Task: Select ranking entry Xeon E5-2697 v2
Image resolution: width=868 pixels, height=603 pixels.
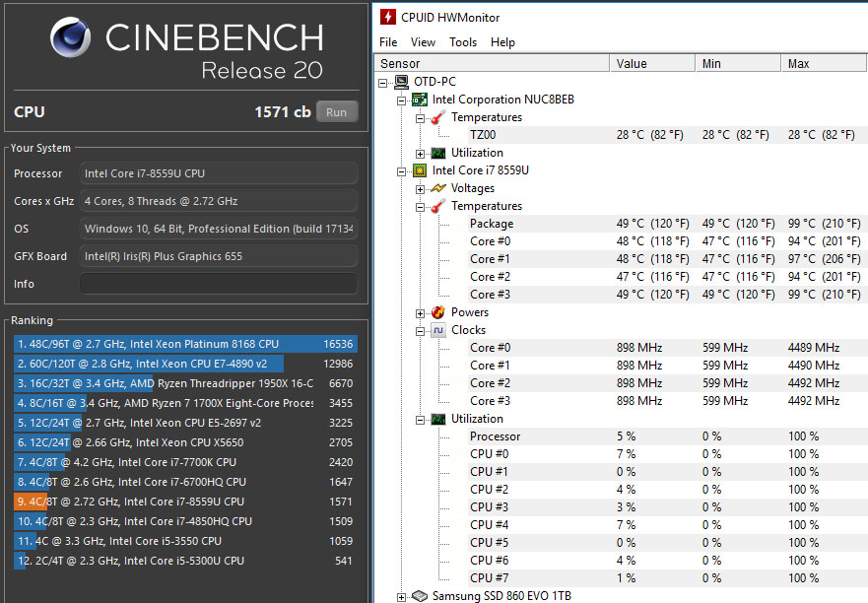Action: [185, 423]
